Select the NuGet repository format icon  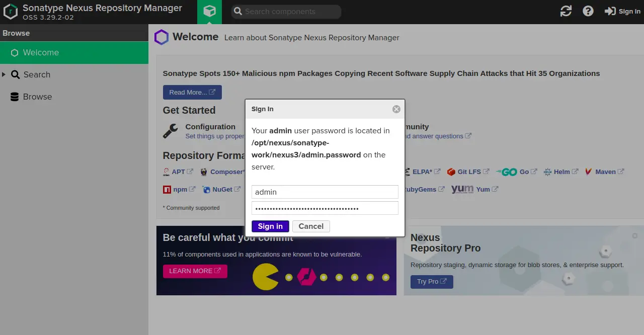pos(206,189)
